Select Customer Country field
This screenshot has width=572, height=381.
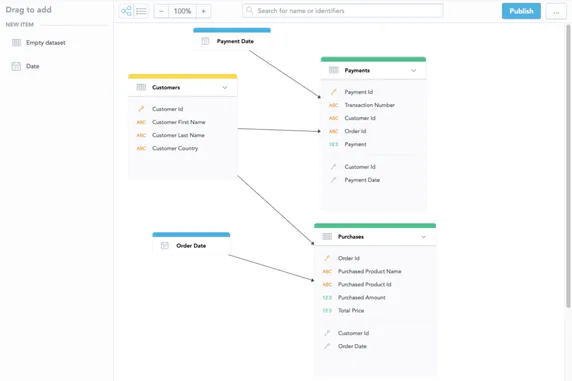(x=175, y=148)
